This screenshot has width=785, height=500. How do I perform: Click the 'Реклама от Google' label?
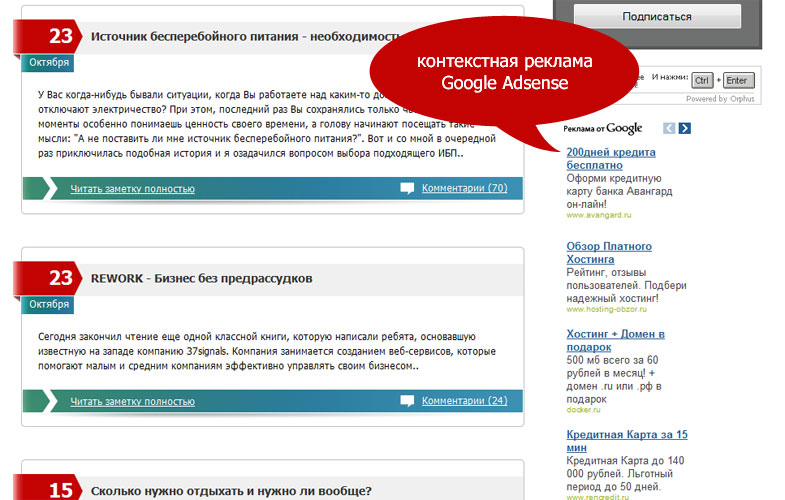[602, 129]
